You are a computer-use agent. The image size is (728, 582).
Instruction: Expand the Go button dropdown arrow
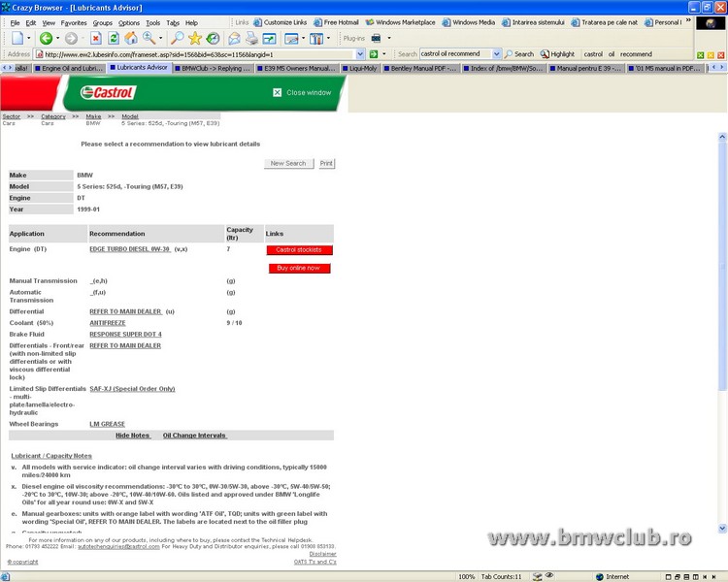pyautogui.click(x=384, y=54)
